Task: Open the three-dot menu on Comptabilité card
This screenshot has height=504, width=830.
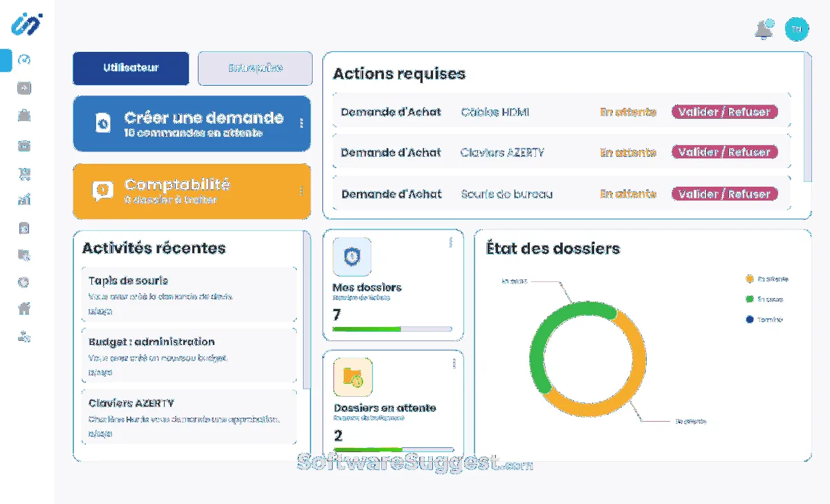Action: point(301,191)
